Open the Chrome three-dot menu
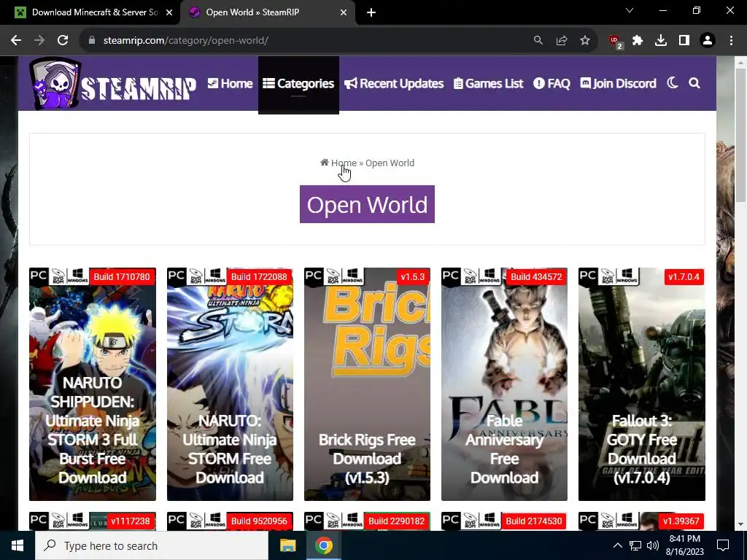 click(x=731, y=41)
